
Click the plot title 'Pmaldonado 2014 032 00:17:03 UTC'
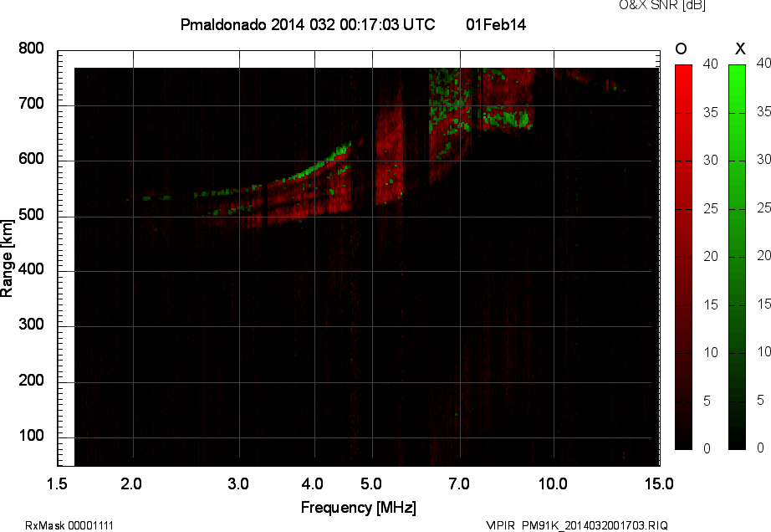coord(308,24)
